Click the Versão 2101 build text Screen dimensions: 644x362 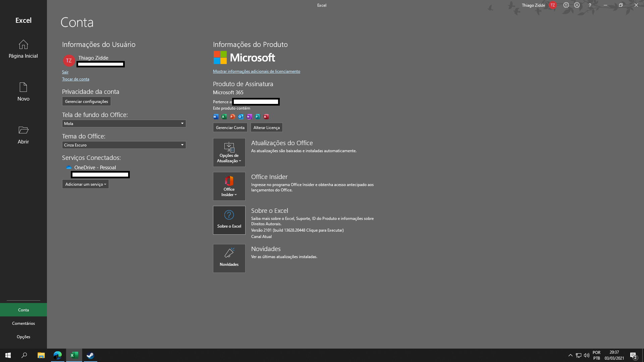point(297,230)
